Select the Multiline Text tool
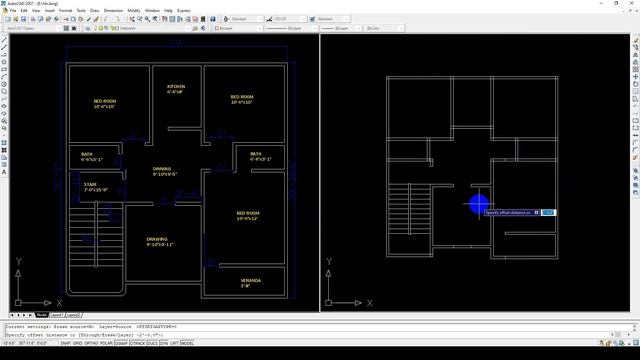640x360 pixels. (4, 172)
